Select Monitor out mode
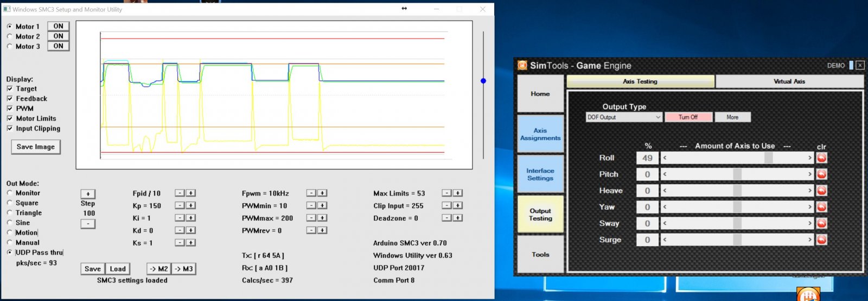Screen dimensions: 868x301 pyautogui.click(x=10, y=193)
